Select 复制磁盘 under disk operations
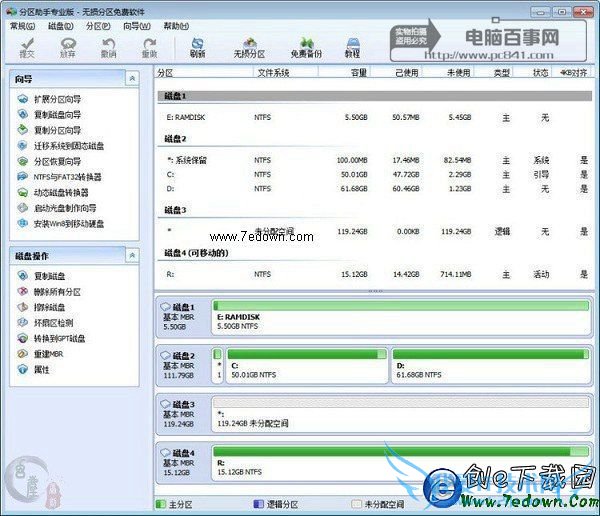The height and width of the screenshot is (516, 600). point(41,276)
